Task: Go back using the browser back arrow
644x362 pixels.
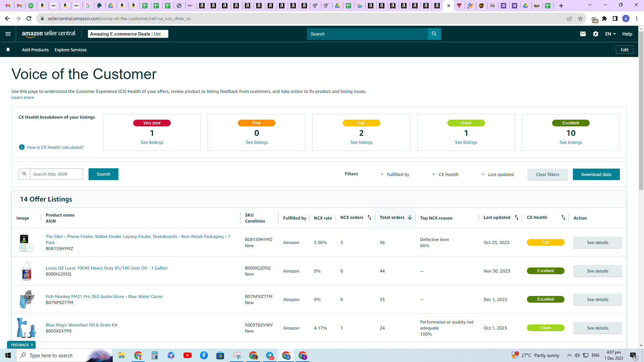Action: pyautogui.click(x=7, y=18)
